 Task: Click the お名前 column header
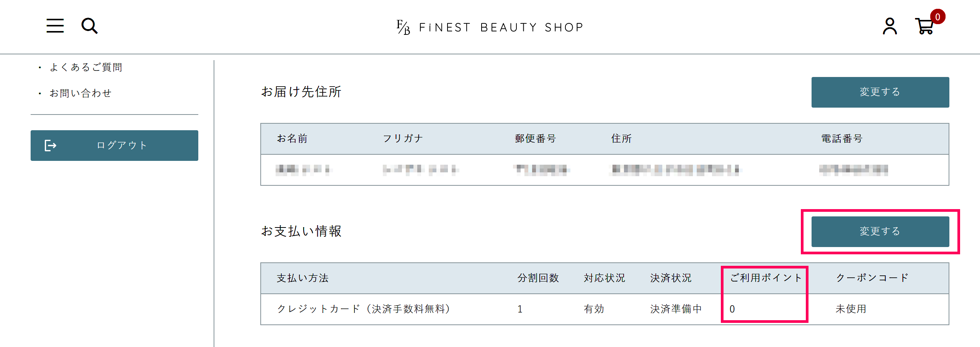pyautogui.click(x=292, y=139)
